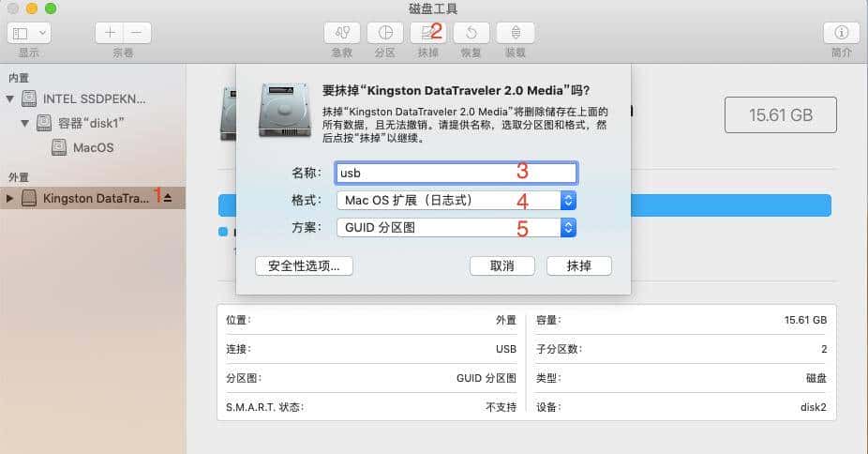
Task: Click the hard drive icon in erase dialog
Action: click(x=285, y=110)
